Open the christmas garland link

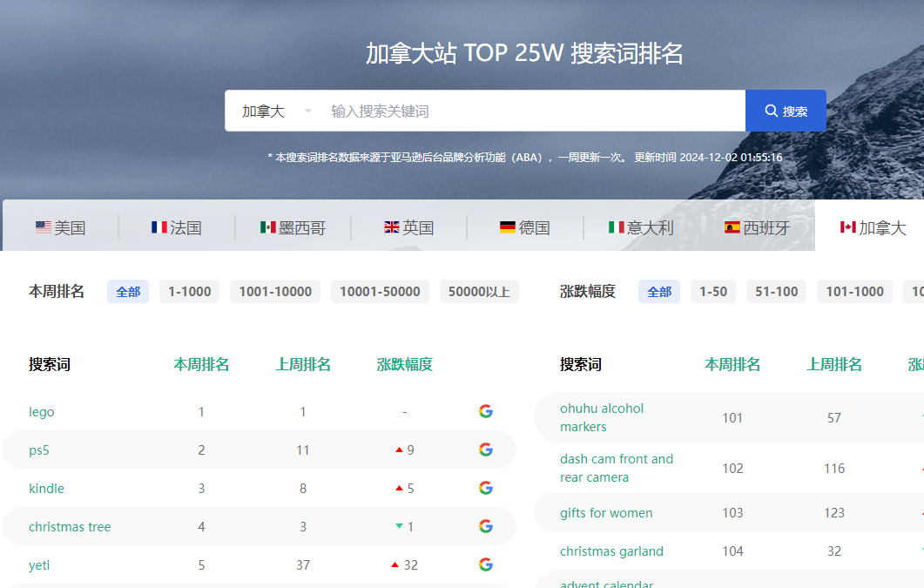click(611, 551)
